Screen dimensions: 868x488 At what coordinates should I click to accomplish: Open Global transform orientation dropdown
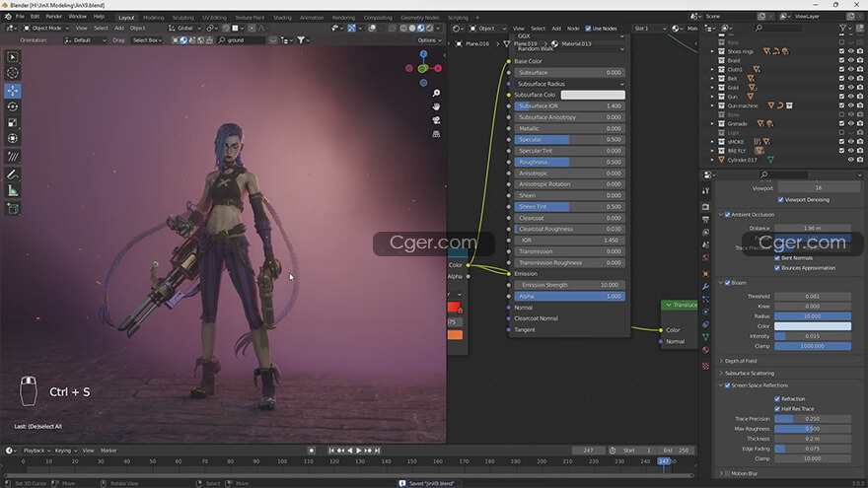click(x=185, y=29)
